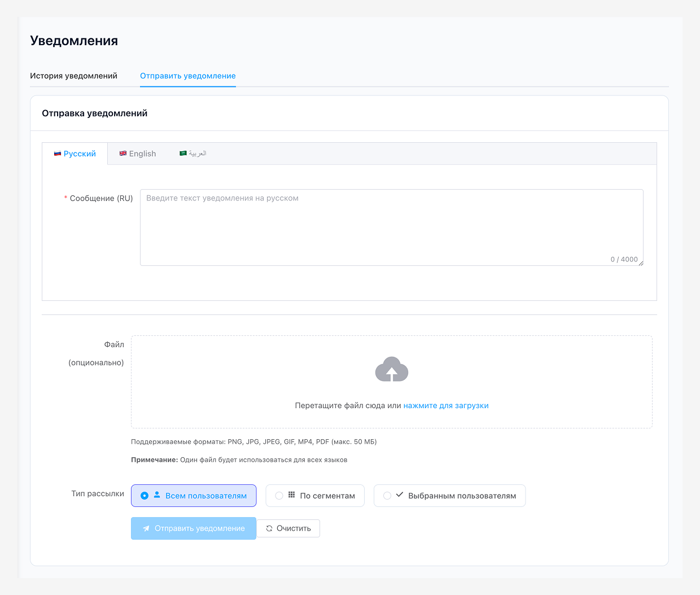Open the История уведомлений tab
This screenshot has width=700, height=595.
pos(73,76)
